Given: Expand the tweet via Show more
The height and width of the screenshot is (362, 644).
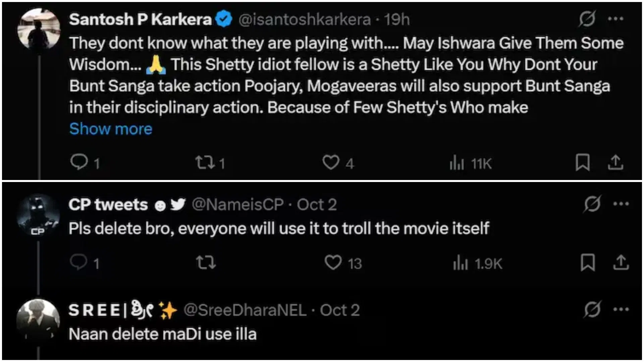Looking at the screenshot, I should pos(111,129).
